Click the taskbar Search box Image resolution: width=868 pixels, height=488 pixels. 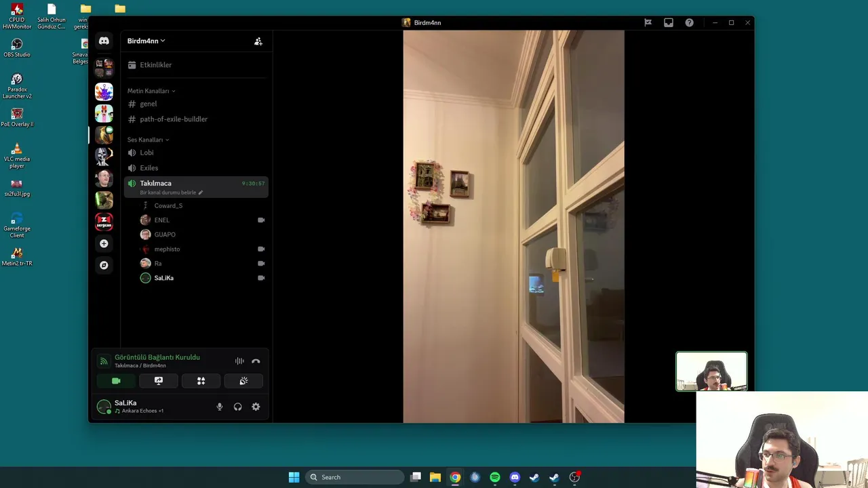pyautogui.click(x=355, y=477)
